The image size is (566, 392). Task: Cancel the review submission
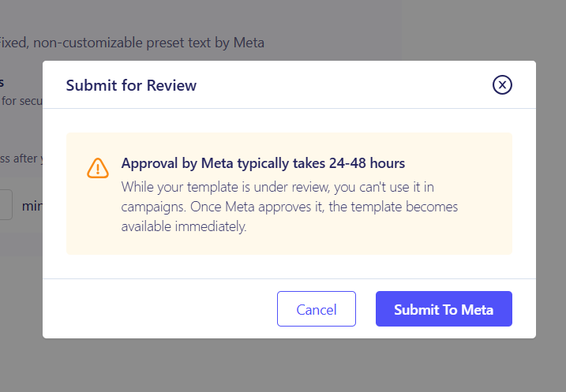coord(317,308)
